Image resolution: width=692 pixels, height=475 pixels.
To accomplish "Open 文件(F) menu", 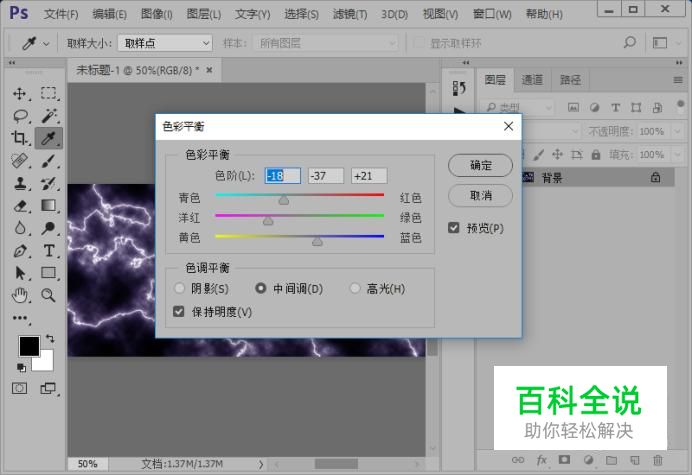I will coord(61,14).
